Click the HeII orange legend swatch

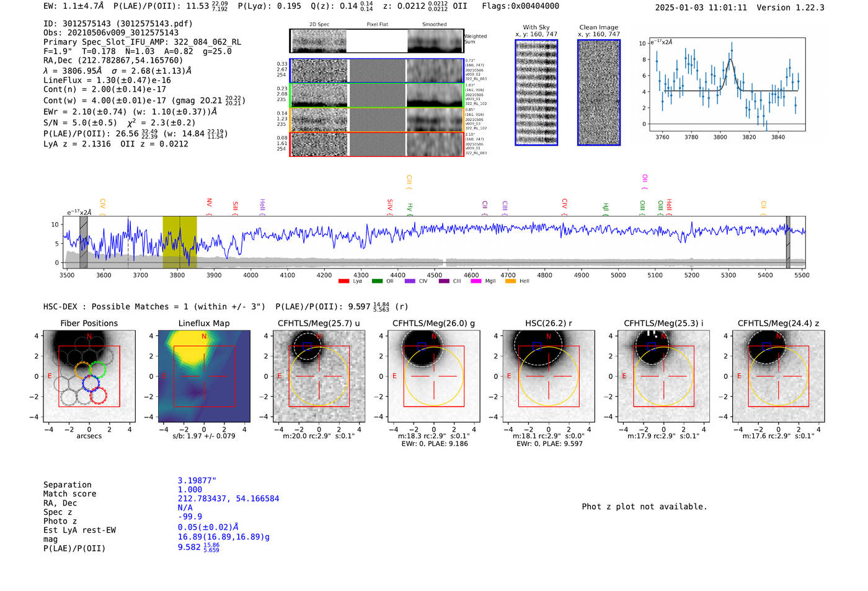tap(511, 281)
